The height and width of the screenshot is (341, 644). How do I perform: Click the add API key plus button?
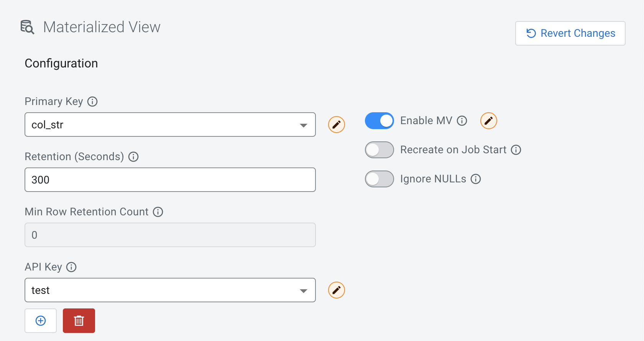(41, 321)
